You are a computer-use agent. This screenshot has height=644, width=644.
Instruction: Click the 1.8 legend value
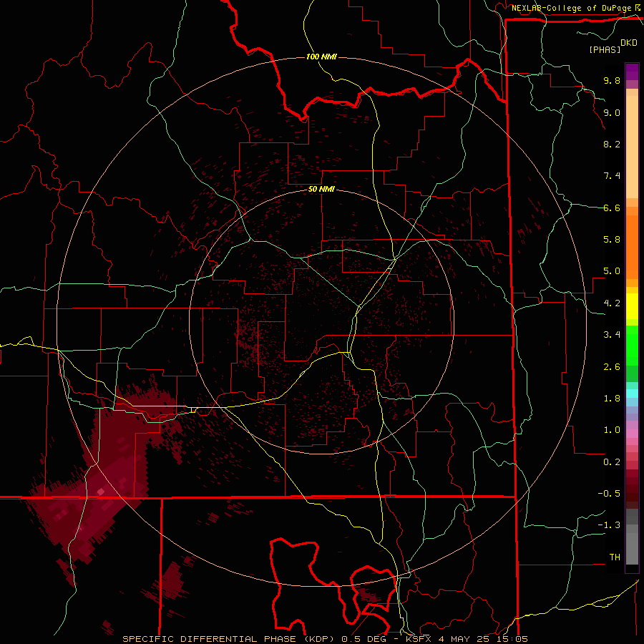point(612,399)
